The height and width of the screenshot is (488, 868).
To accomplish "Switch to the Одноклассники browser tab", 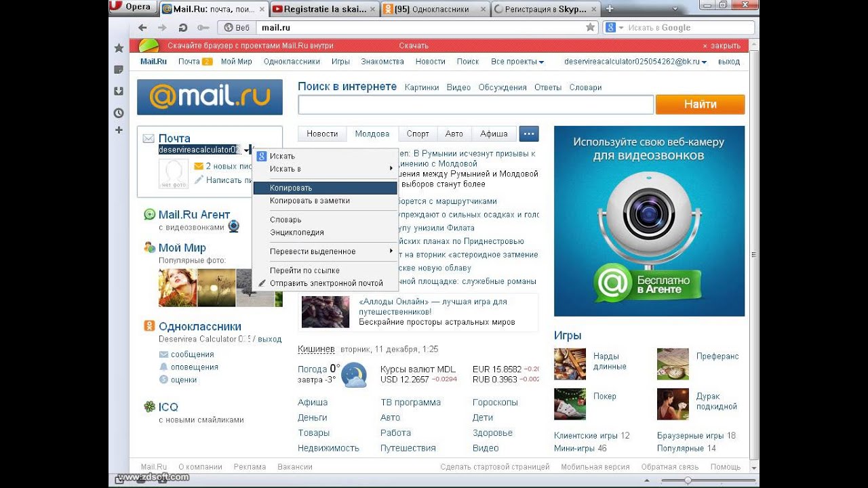I will [x=435, y=9].
